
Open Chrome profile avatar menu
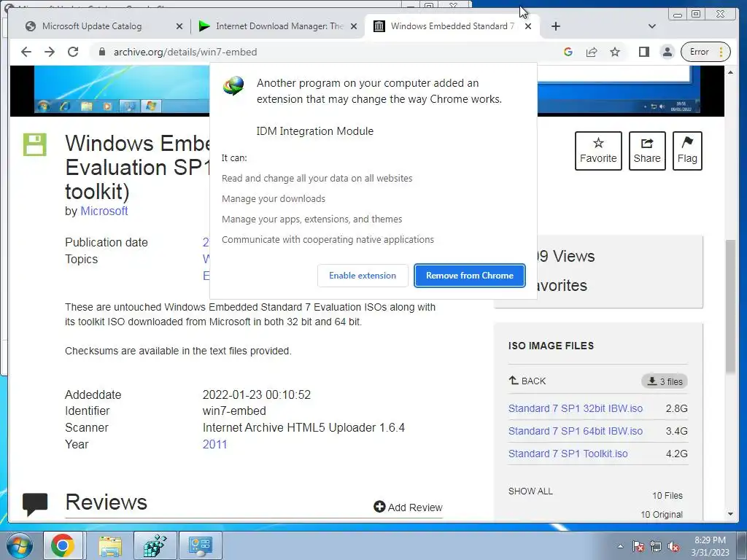[667, 52]
